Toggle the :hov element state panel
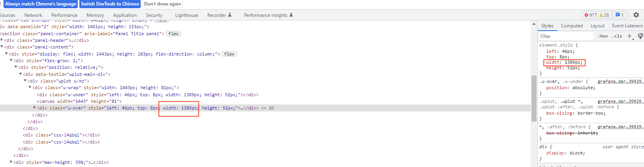The image size is (644, 167). coord(603,36)
